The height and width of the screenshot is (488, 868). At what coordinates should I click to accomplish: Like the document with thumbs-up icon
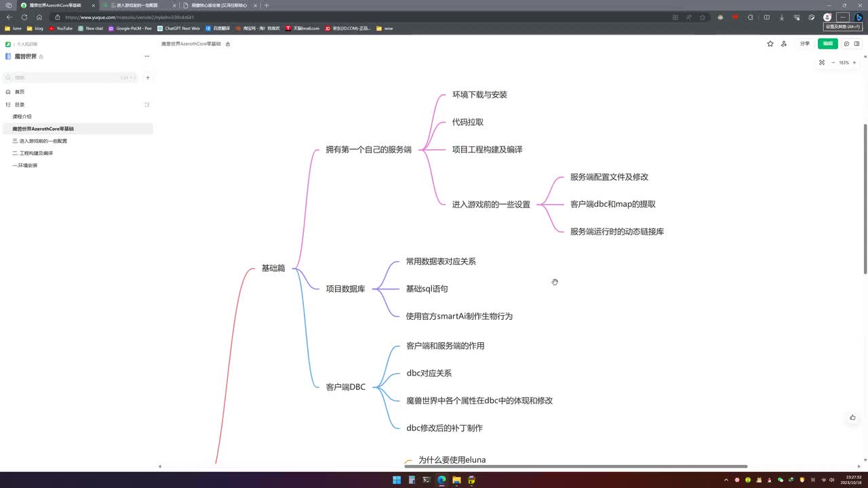point(852,418)
